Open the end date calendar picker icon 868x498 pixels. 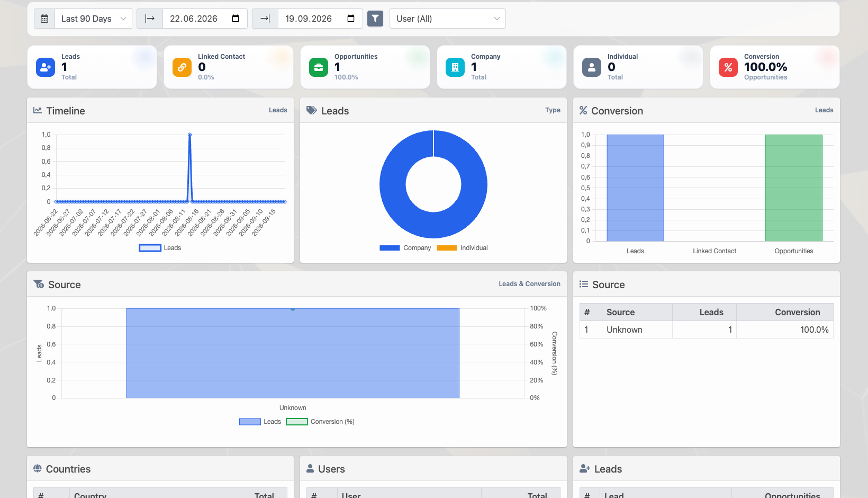coord(351,19)
